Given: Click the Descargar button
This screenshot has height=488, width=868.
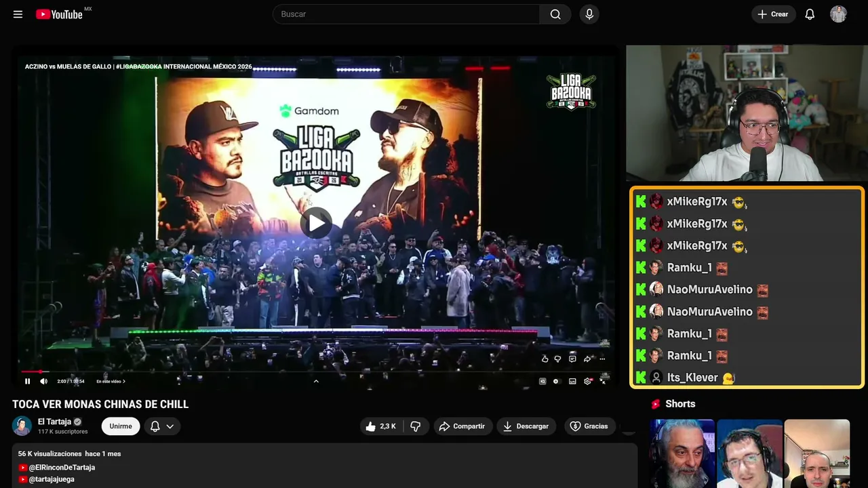Looking at the screenshot, I should (x=526, y=426).
